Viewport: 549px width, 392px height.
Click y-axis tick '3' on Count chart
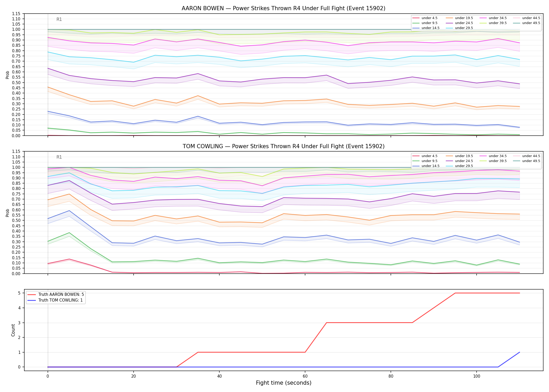19,323
